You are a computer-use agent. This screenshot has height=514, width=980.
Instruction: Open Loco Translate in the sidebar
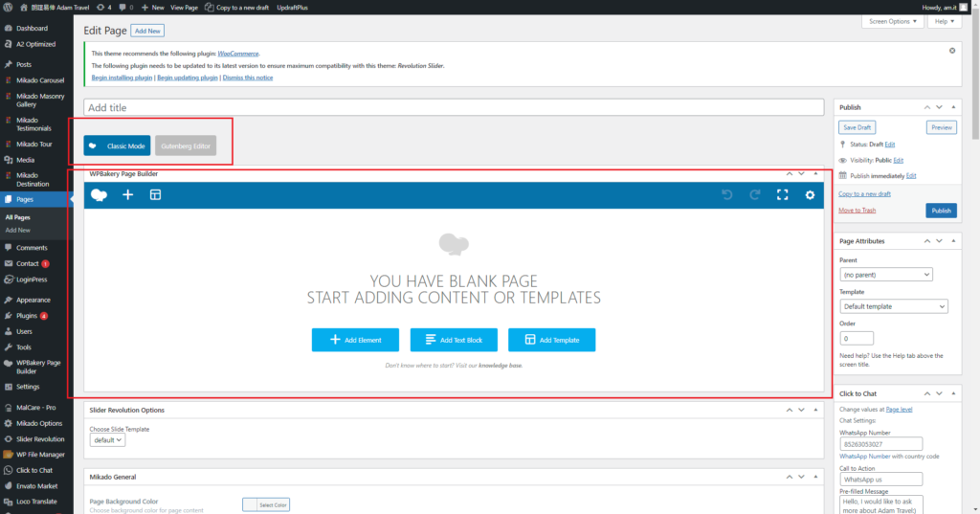tap(36, 502)
